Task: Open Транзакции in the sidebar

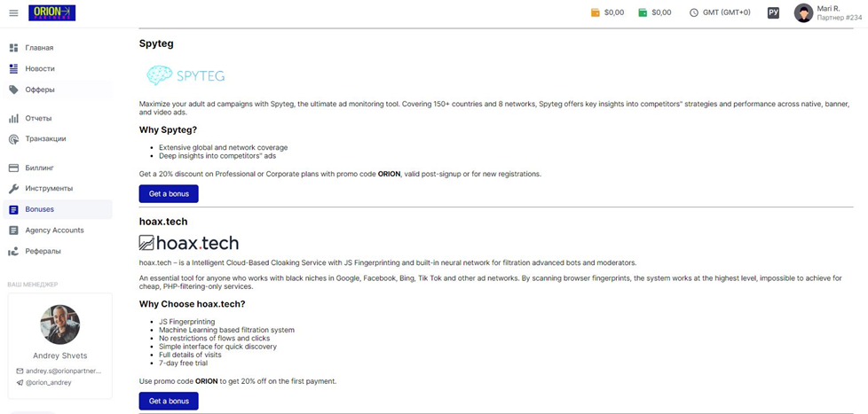Action: coord(58,139)
